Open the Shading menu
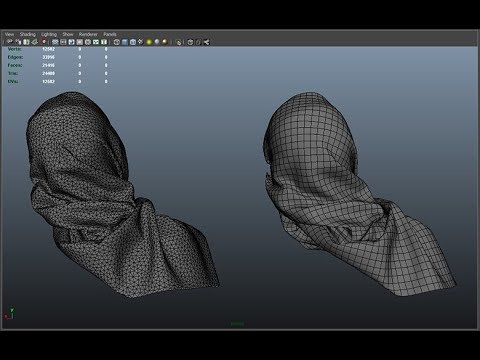The image size is (480, 360). pos(27,34)
